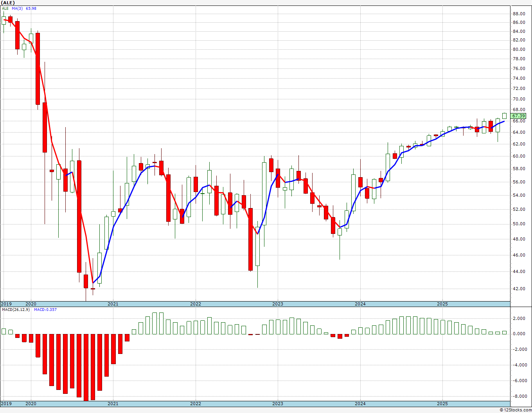The image size is (532, 413).
Task: Click the 74.00 price axis label
Action: 519,78
